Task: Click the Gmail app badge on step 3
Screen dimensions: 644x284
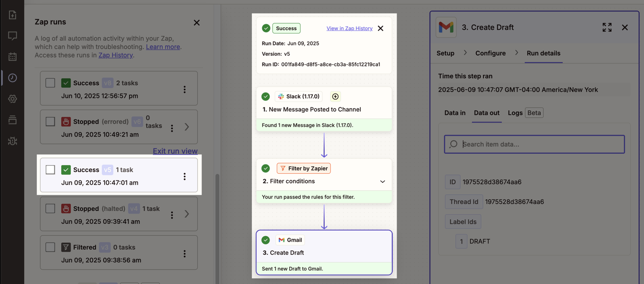Action: pos(290,240)
